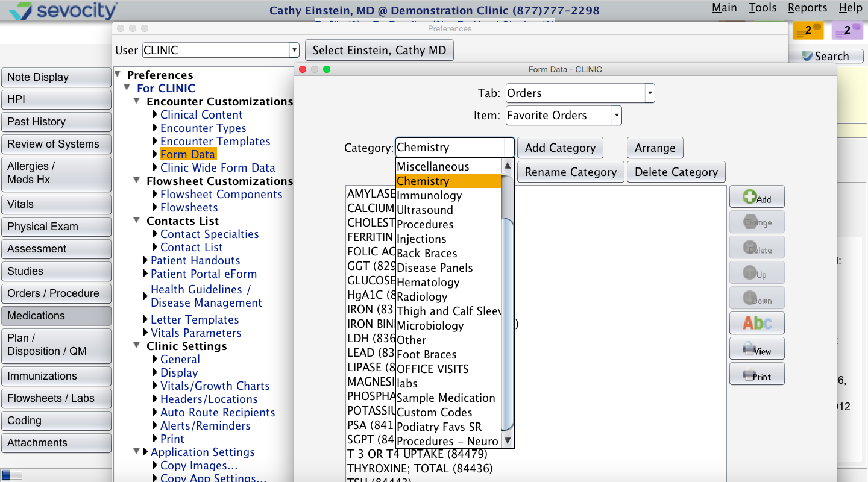The width and height of the screenshot is (868, 482).
Task: Open the purple notification badge showing 2
Action: (847, 30)
